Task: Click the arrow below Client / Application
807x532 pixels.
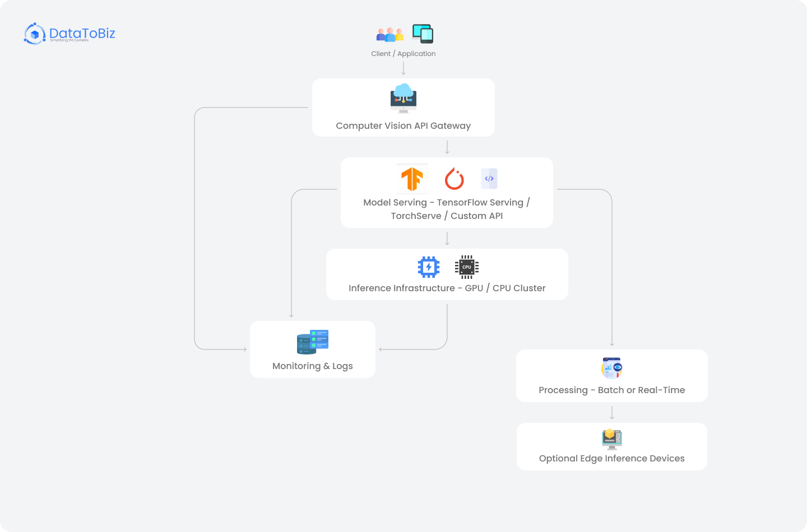Action: 403,68
